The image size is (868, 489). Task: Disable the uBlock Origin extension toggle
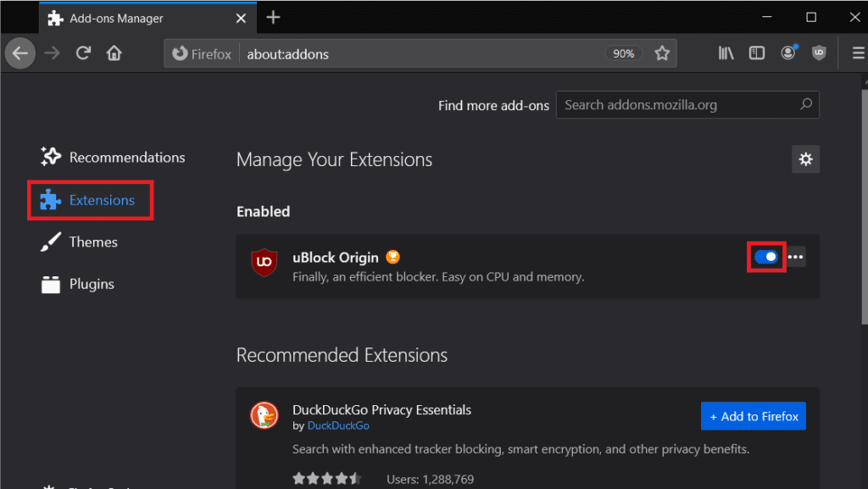point(765,257)
